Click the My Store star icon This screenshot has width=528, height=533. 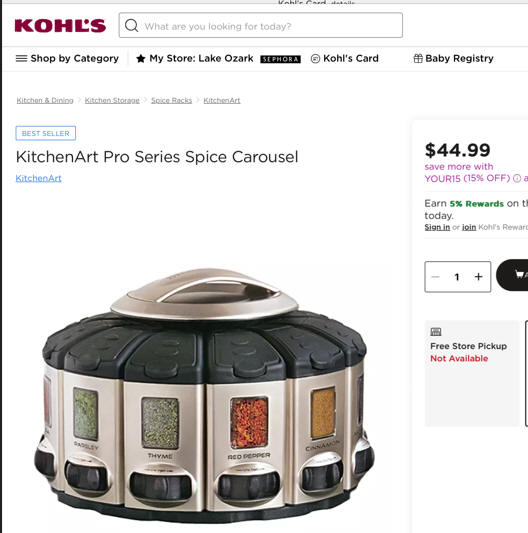pos(141,59)
